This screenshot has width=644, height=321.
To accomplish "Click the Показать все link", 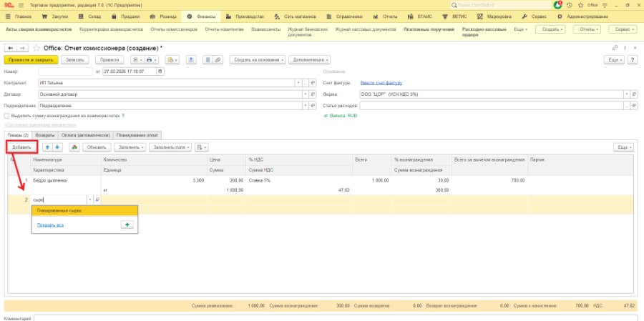I will tap(50, 225).
